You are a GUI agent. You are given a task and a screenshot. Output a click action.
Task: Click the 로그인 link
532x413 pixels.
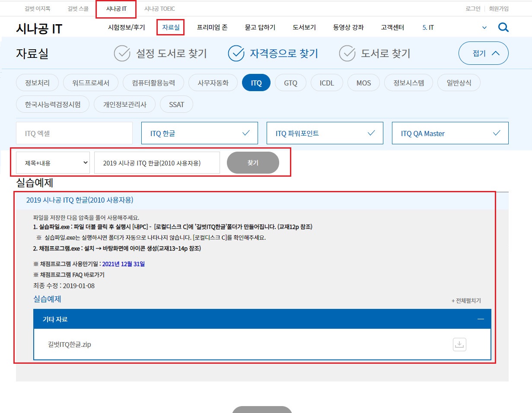473,9
